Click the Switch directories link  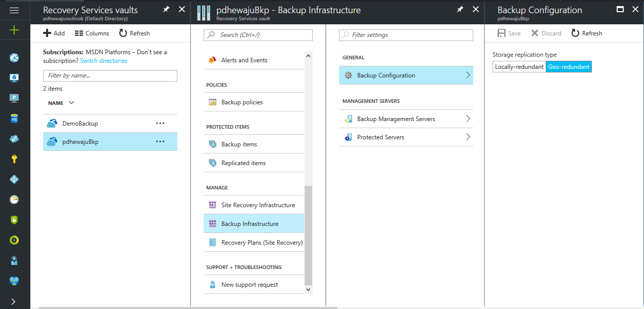(104, 60)
